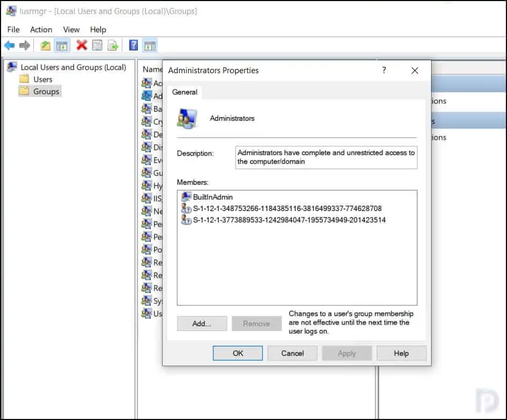Click the Back arrow toolbar icon
The image size is (507, 420).
[10, 46]
